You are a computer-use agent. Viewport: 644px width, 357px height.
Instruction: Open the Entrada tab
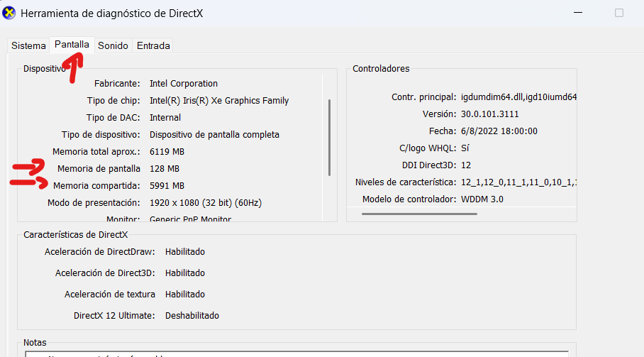tap(153, 45)
